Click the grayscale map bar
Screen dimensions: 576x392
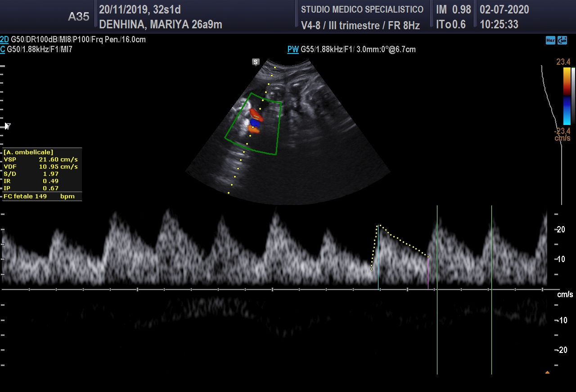click(573, 96)
